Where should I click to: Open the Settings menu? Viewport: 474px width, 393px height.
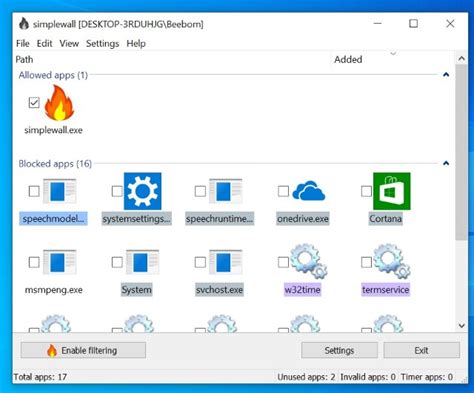[x=102, y=44]
